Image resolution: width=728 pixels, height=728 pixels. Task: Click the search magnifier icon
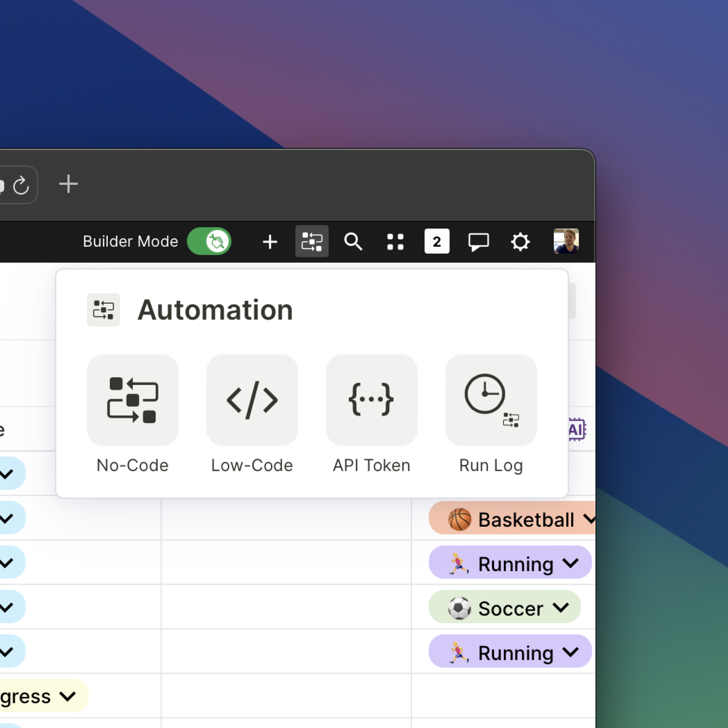click(x=353, y=241)
